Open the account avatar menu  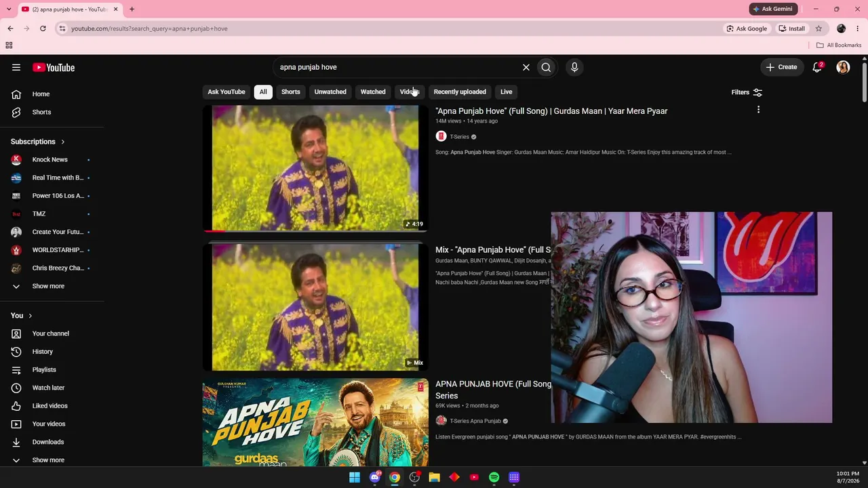tap(843, 67)
